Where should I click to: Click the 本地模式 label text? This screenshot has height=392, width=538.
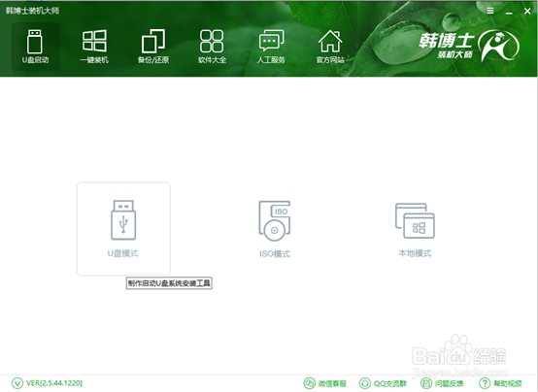click(415, 253)
